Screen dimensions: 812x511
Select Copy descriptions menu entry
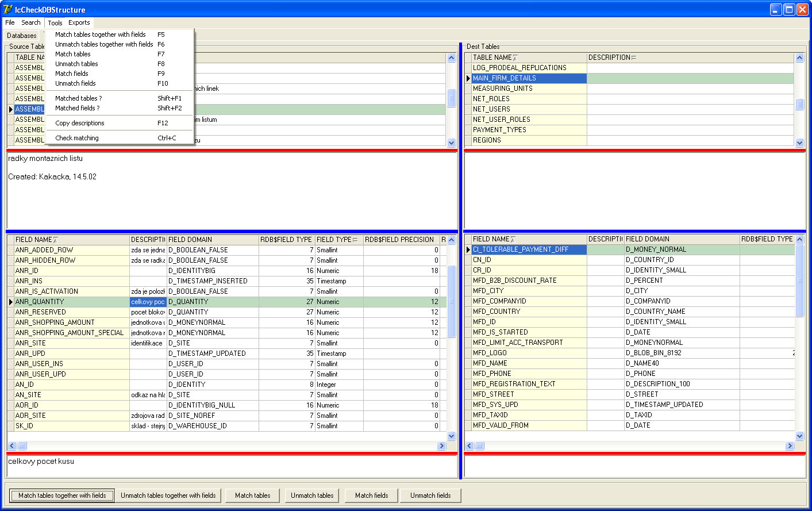80,123
